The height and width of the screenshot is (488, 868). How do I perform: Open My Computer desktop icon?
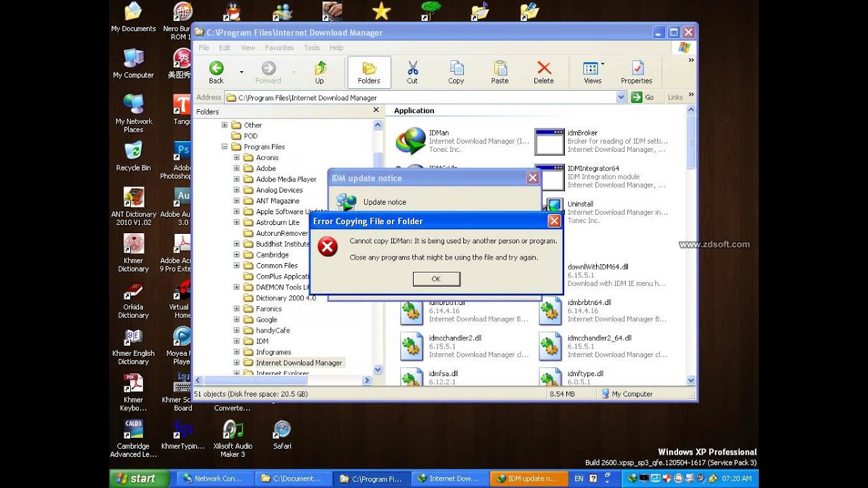pyautogui.click(x=134, y=64)
